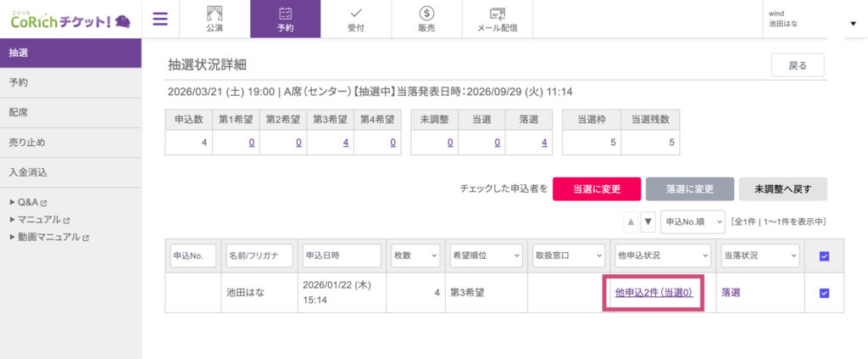This screenshot has width=868, height=359.
Task: Click the 他申込2件 (当選0) link
Action: (x=653, y=293)
